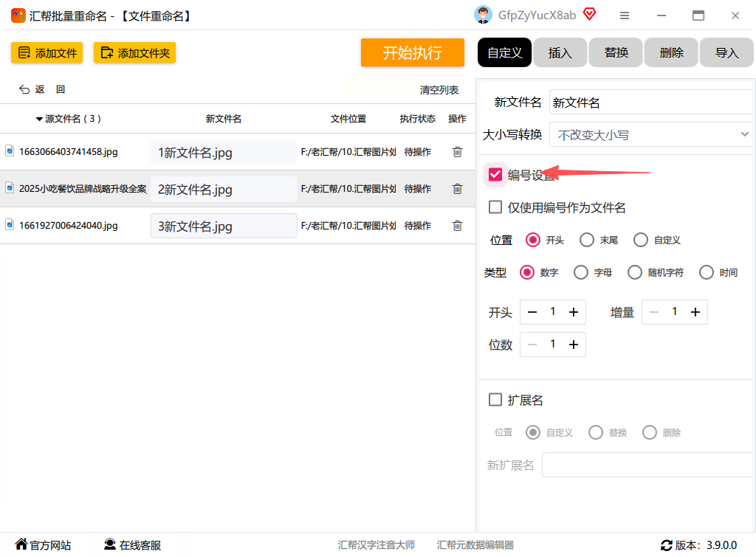756x557 pixels.
Task: Click 清空列表 to clear the list
Action: click(439, 90)
